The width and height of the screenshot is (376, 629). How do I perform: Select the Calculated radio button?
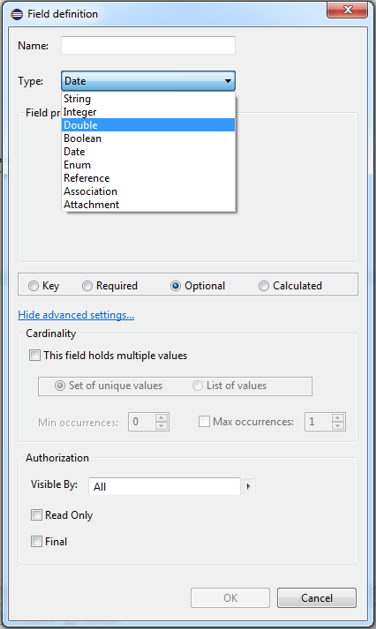click(x=264, y=286)
